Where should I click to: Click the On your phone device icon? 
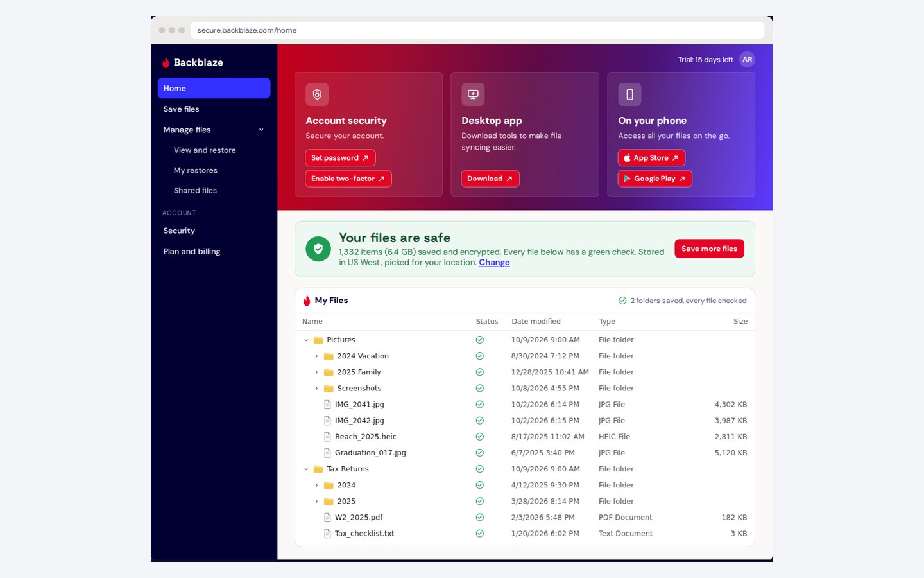click(629, 94)
